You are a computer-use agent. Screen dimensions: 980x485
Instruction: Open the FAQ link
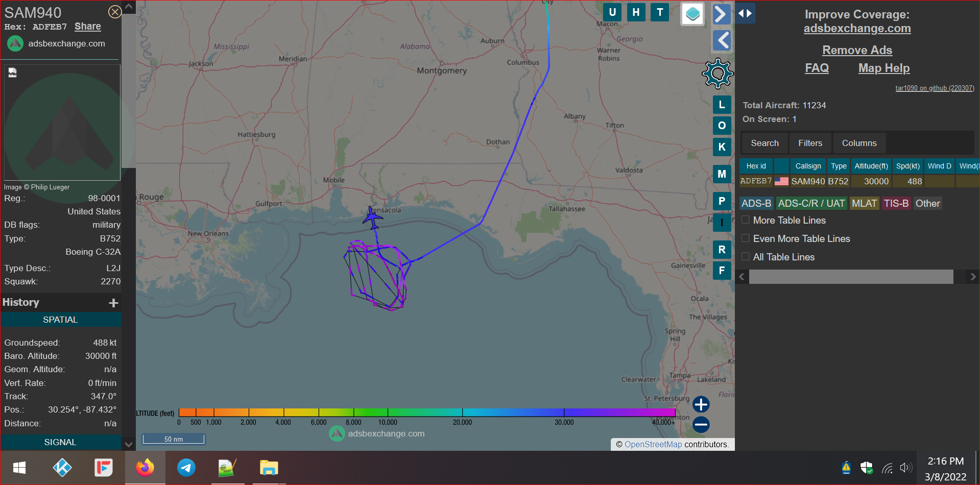[x=817, y=68]
